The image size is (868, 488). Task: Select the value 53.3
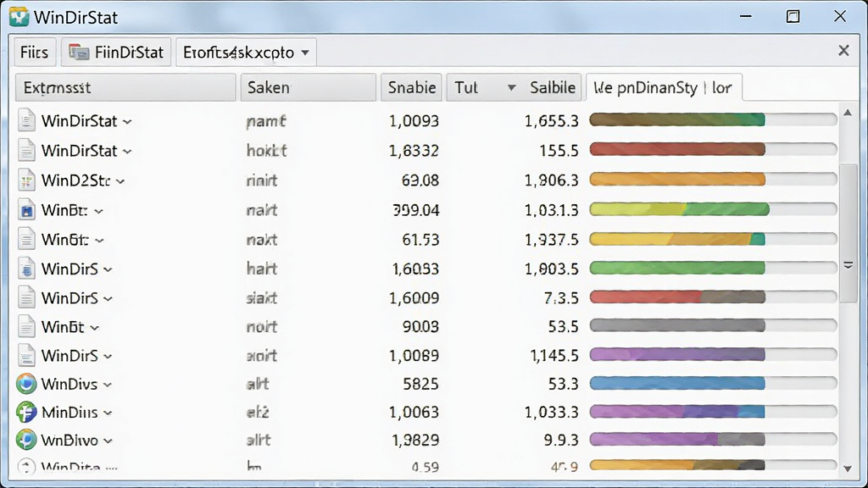(564, 384)
